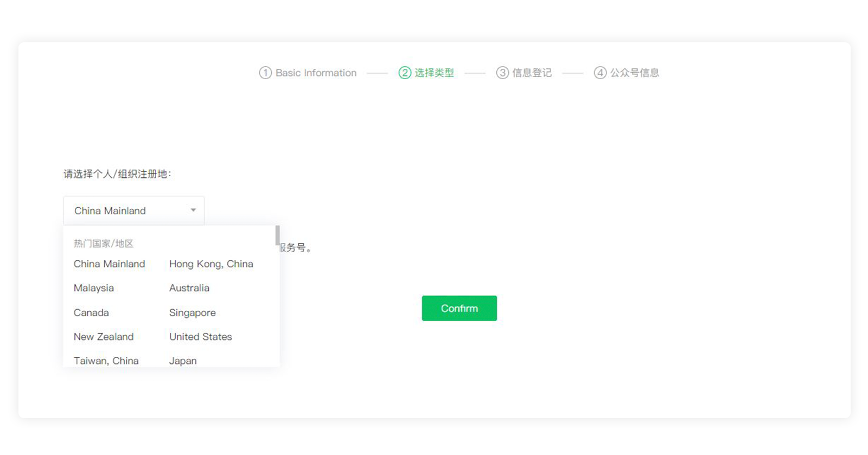Choose United States from the list
868x455 pixels.
201,337
